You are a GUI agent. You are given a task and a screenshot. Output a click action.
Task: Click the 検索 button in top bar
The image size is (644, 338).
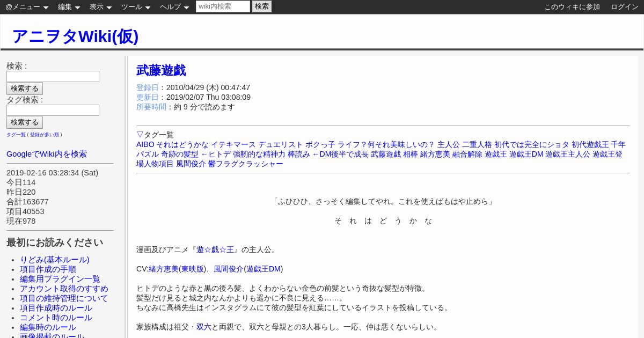click(x=262, y=6)
